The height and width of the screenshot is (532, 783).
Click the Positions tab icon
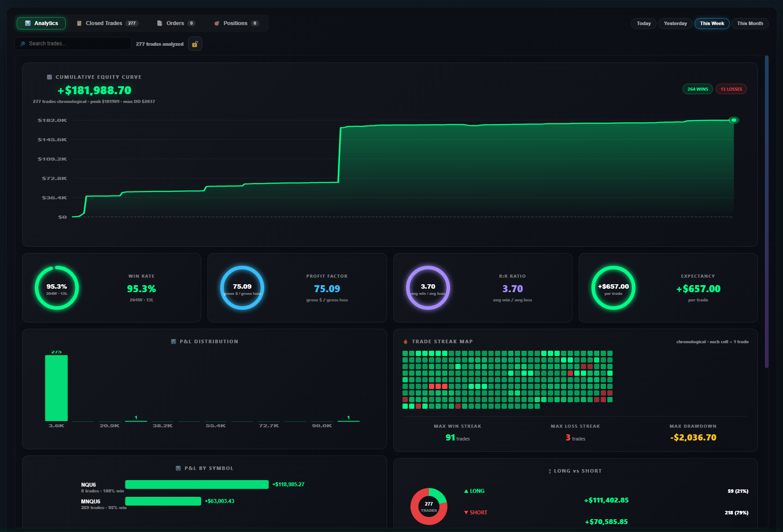coord(217,23)
